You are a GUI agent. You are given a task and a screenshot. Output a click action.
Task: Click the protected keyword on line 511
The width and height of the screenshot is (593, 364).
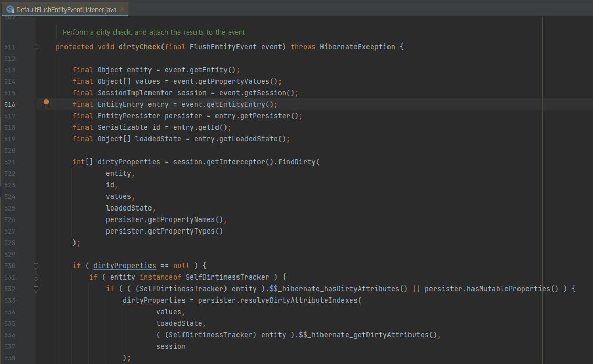pos(74,47)
